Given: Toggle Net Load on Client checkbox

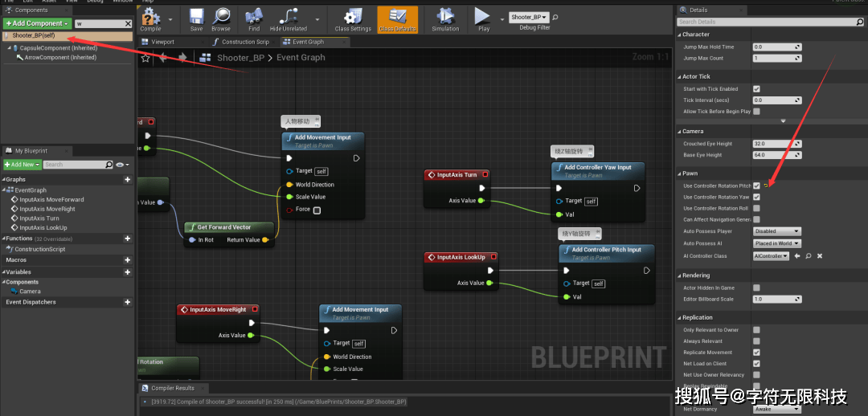Looking at the screenshot, I should 756,364.
